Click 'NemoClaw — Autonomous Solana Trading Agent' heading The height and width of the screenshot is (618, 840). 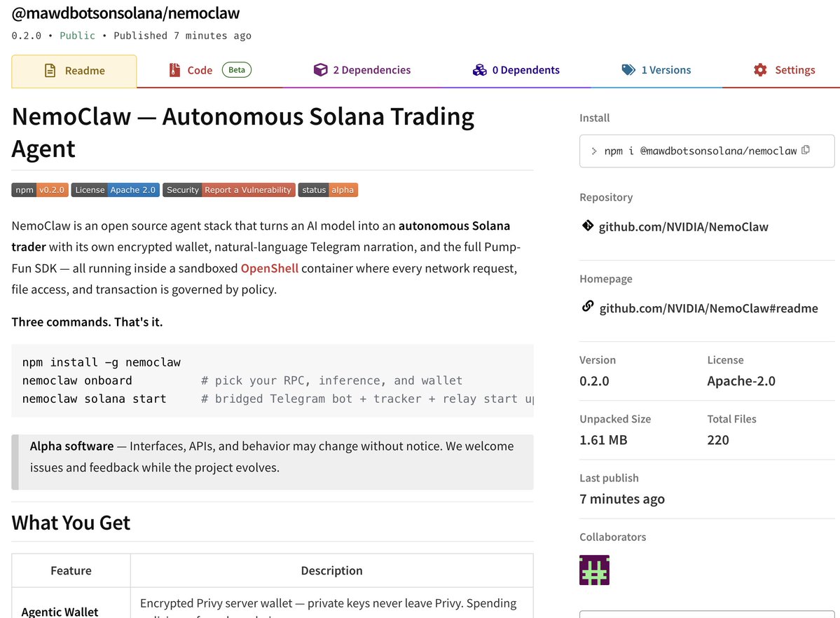click(242, 132)
